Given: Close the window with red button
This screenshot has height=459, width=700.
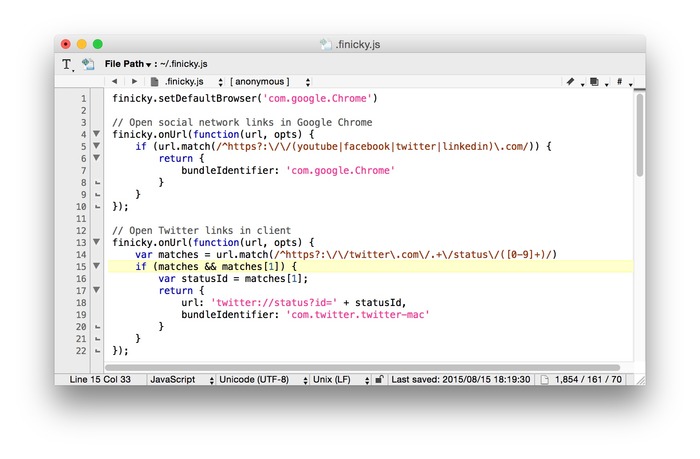Looking at the screenshot, I should tap(66, 44).
